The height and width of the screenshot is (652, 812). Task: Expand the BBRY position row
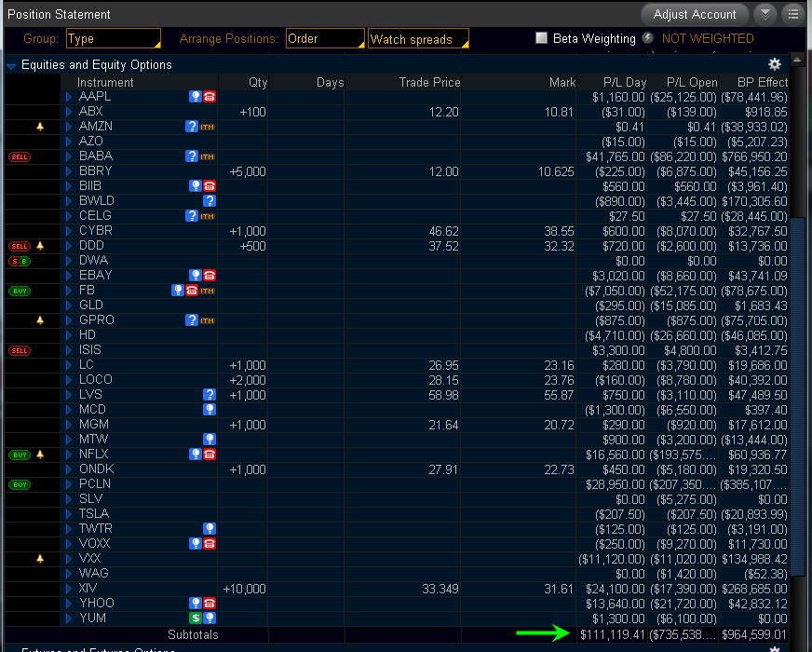(x=69, y=171)
